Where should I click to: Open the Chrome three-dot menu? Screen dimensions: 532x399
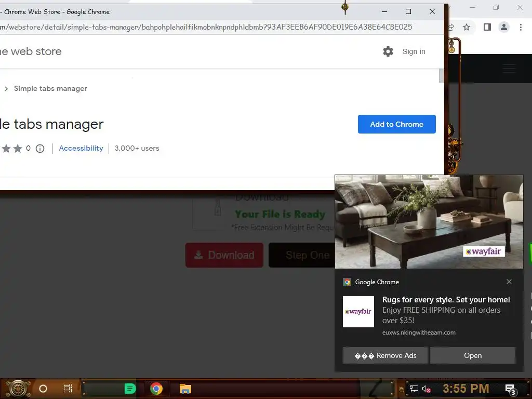point(521,27)
